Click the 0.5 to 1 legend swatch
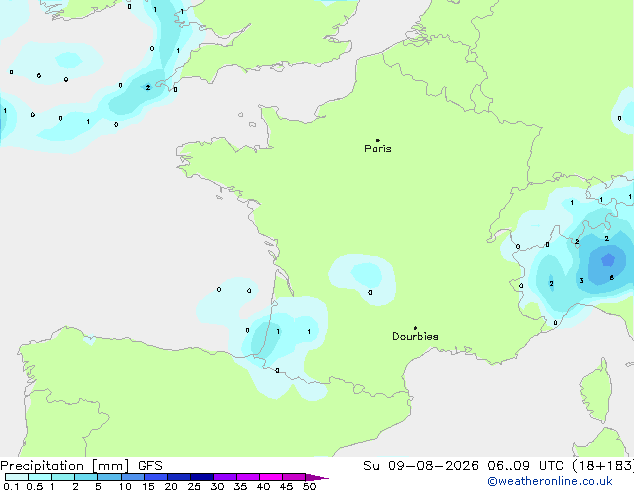Screen dimensions: 634x490 40,477
